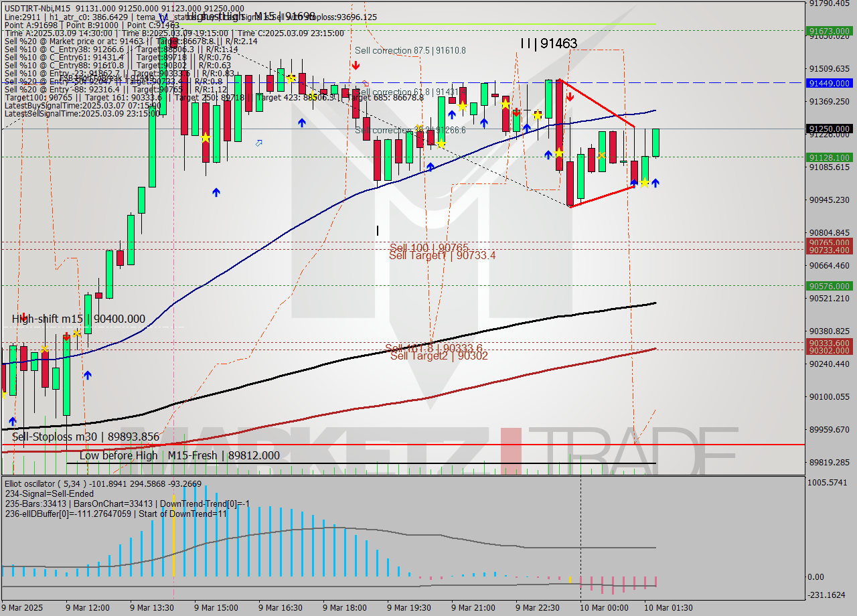
Task: Click the 9 Mar 18:00 time axis label
Action: coord(345,608)
